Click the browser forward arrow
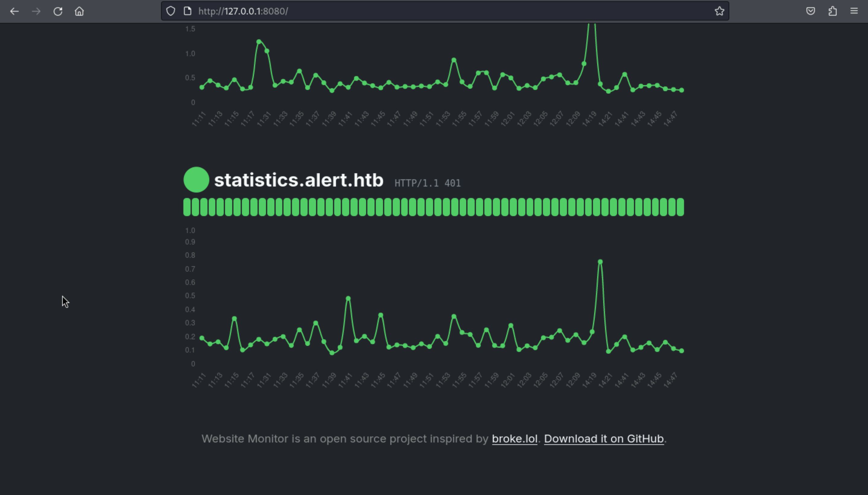This screenshot has height=495, width=868. (x=36, y=11)
